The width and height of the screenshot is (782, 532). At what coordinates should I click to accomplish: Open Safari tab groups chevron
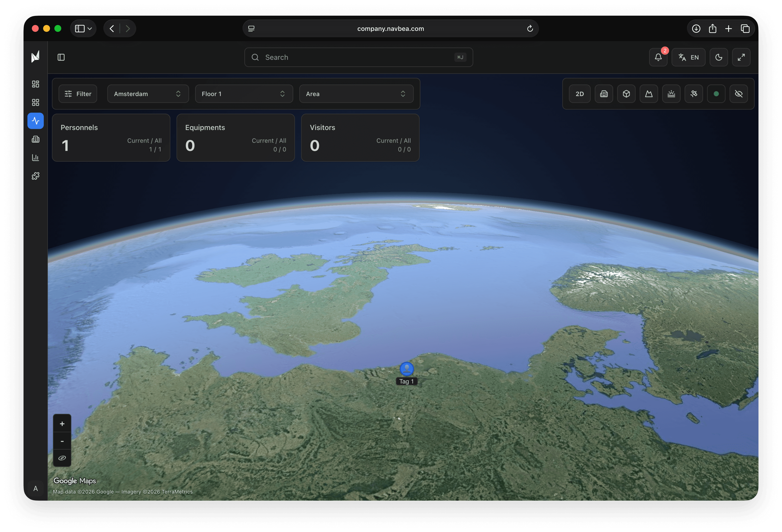pos(90,29)
